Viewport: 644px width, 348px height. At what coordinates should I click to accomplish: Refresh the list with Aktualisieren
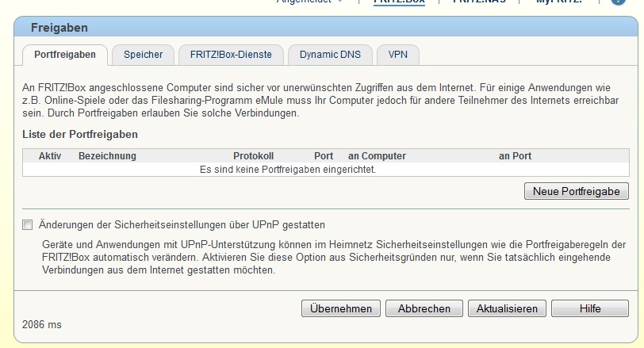(507, 308)
